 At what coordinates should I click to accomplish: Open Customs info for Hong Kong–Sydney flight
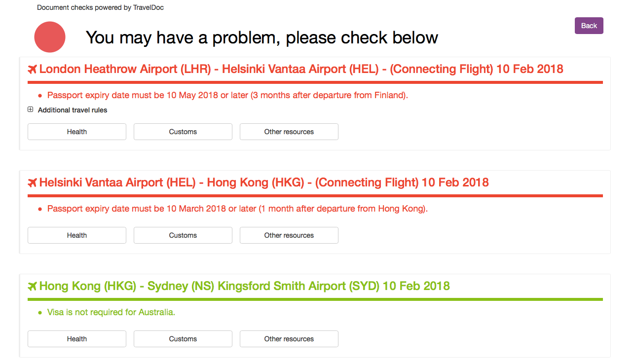pyautogui.click(x=183, y=339)
